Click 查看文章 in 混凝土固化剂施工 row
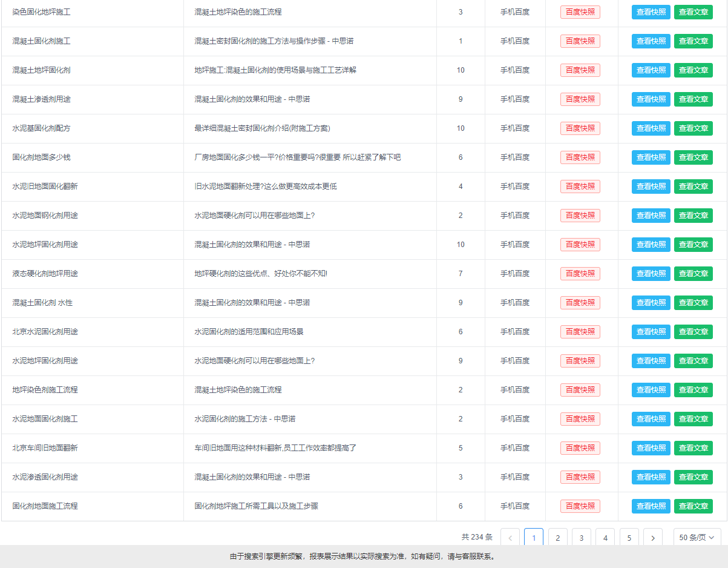The height and width of the screenshot is (568, 728). [694, 41]
